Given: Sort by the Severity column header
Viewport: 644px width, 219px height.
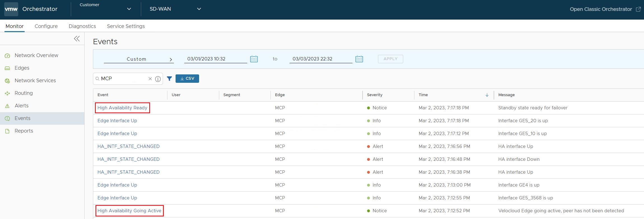Looking at the screenshot, I should point(375,95).
